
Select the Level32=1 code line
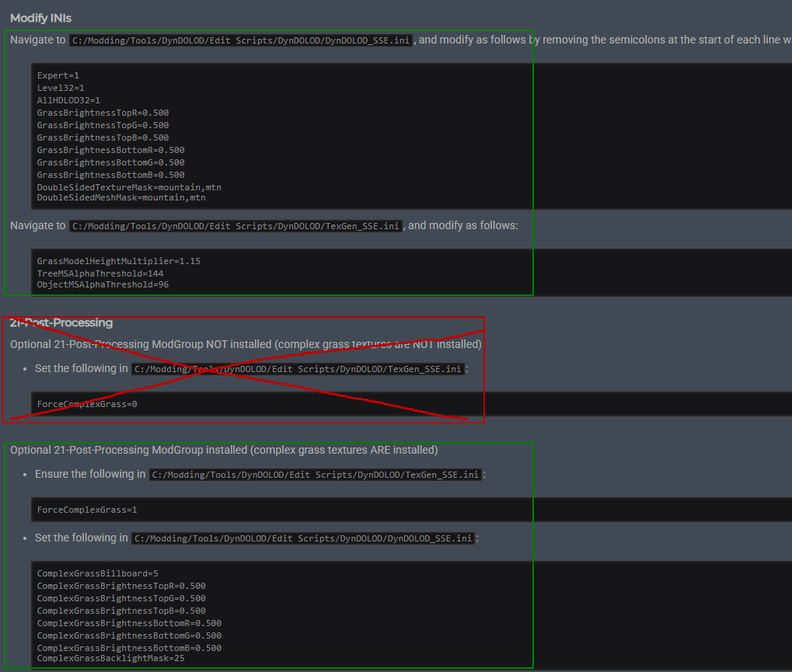(61, 88)
